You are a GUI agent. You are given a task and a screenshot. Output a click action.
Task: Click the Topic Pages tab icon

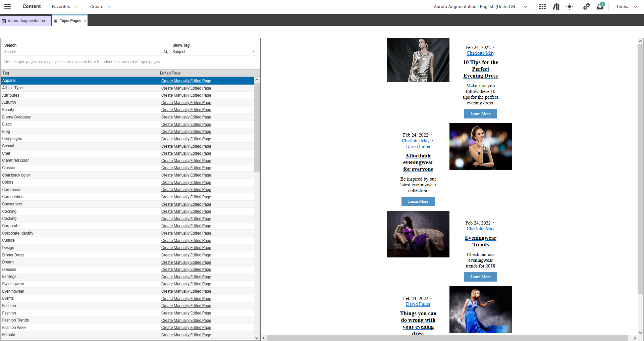point(56,20)
